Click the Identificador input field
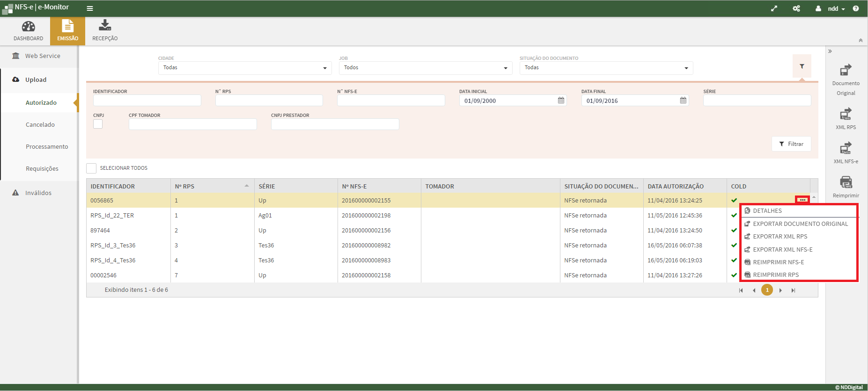 pyautogui.click(x=147, y=101)
